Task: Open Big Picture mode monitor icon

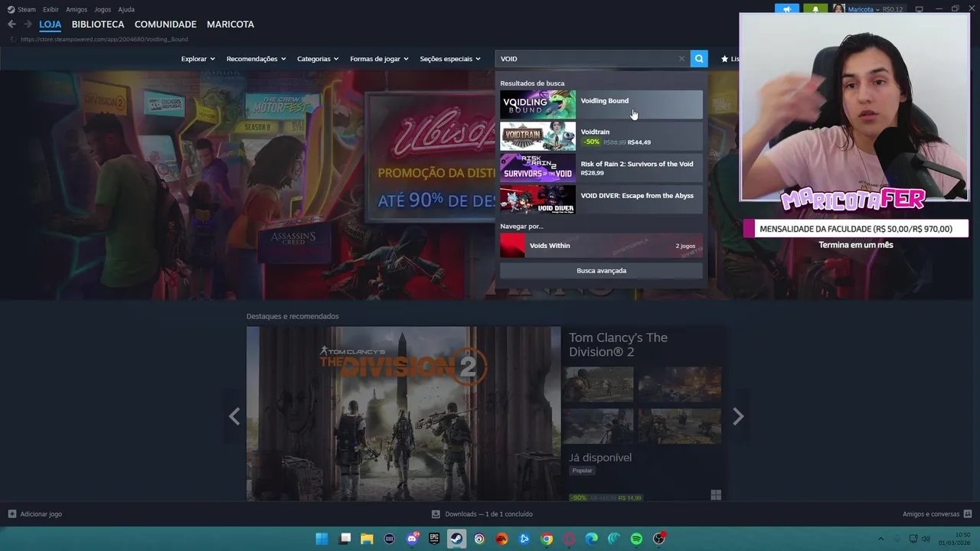Action: tap(920, 9)
